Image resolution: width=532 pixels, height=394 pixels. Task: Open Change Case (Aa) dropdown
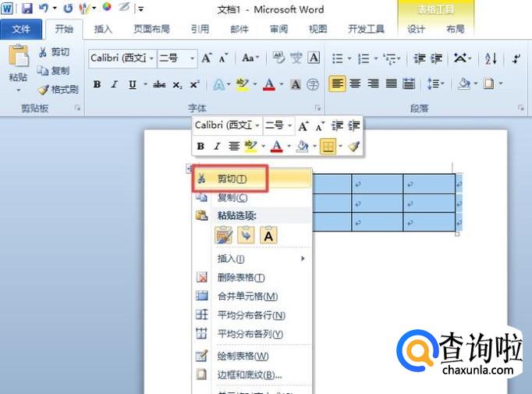[x=250, y=58]
